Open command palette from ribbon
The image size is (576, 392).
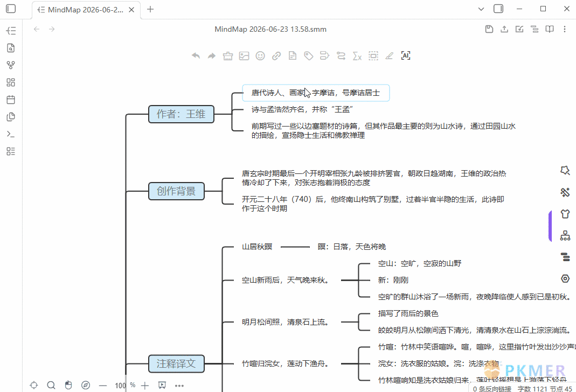pos(11,134)
